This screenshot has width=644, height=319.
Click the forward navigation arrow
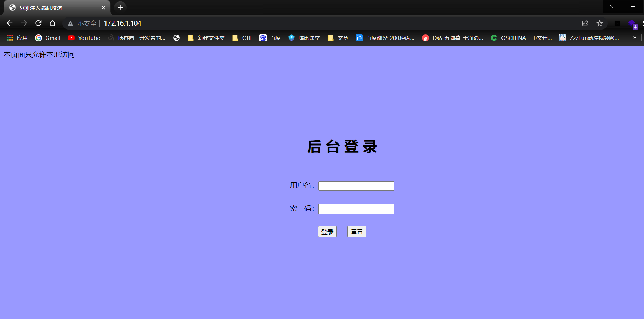coord(24,23)
